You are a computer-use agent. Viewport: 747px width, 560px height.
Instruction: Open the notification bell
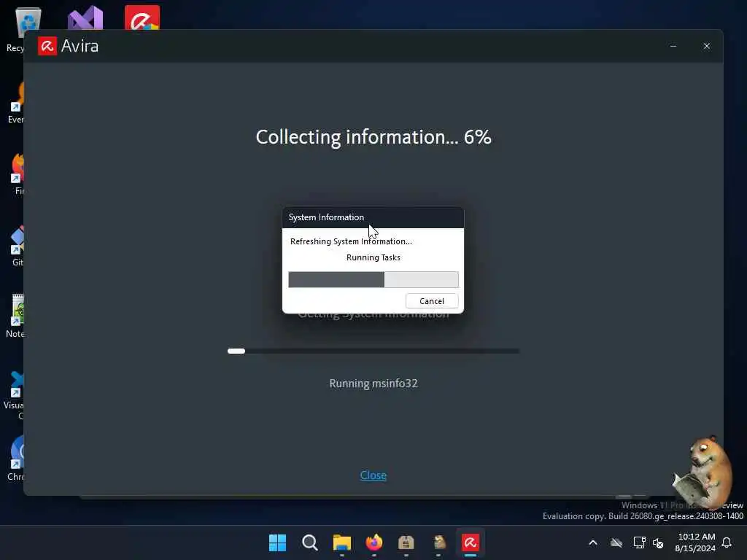(x=727, y=542)
